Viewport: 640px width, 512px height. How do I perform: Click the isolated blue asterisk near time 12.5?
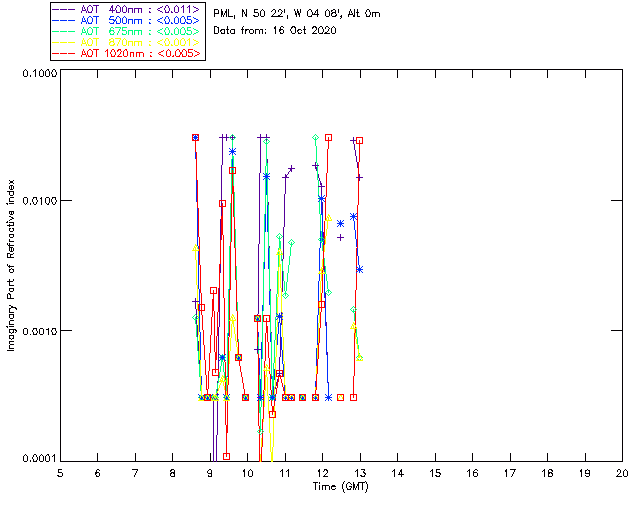coord(340,223)
